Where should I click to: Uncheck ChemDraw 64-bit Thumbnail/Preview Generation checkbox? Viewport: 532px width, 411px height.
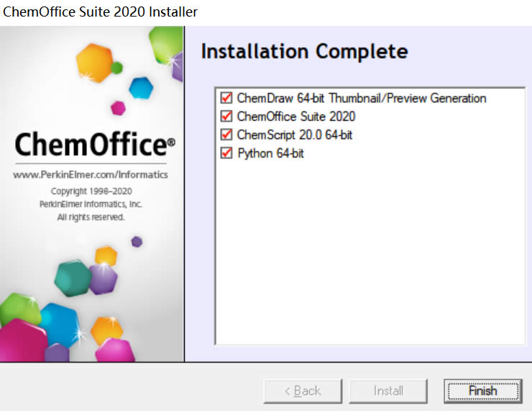click(x=226, y=98)
